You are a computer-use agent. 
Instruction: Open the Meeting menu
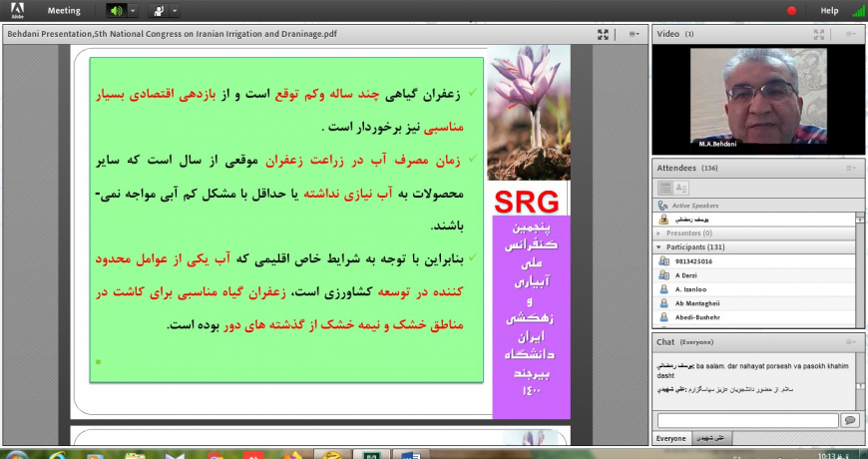click(64, 11)
